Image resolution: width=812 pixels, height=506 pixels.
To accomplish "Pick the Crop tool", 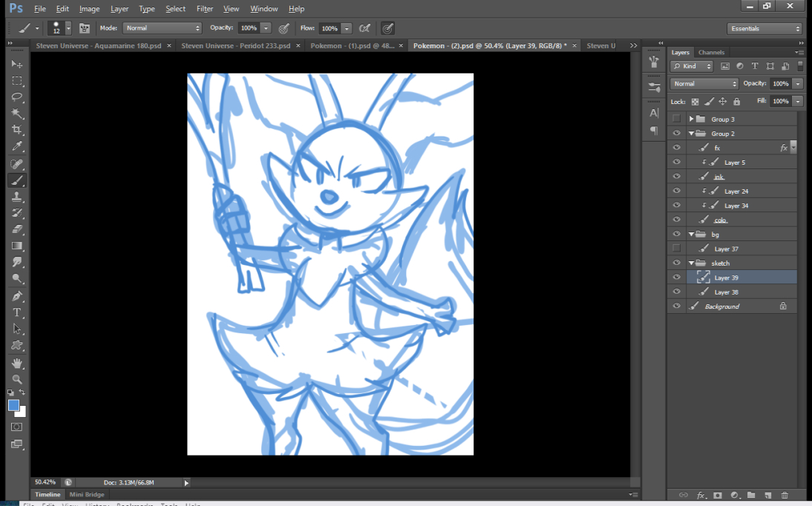I will (17, 130).
